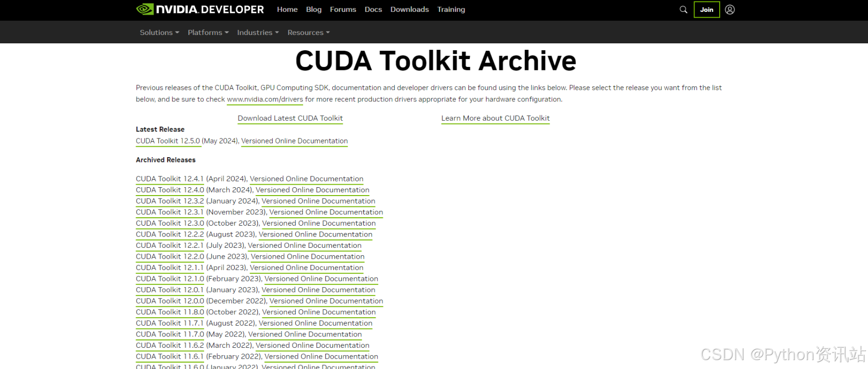Open CUDA Toolkit 12.1.0 link
Image resolution: width=868 pixels, height=369 pixels.
pos(170,279)
